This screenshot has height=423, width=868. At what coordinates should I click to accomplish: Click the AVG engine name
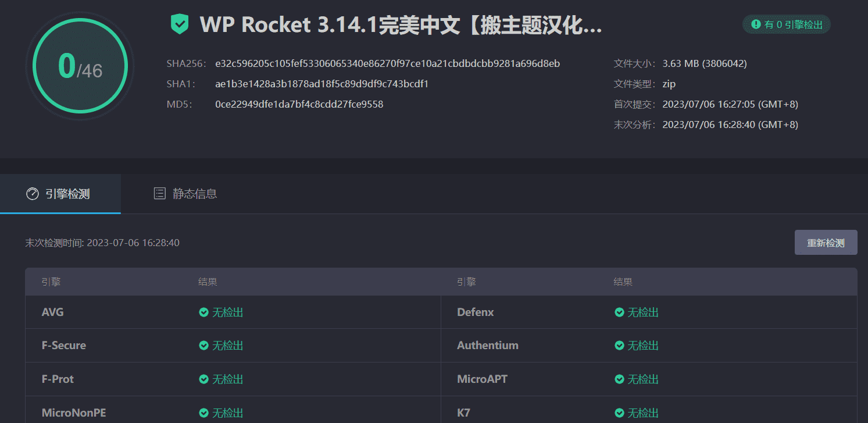(x=53, y=312)
